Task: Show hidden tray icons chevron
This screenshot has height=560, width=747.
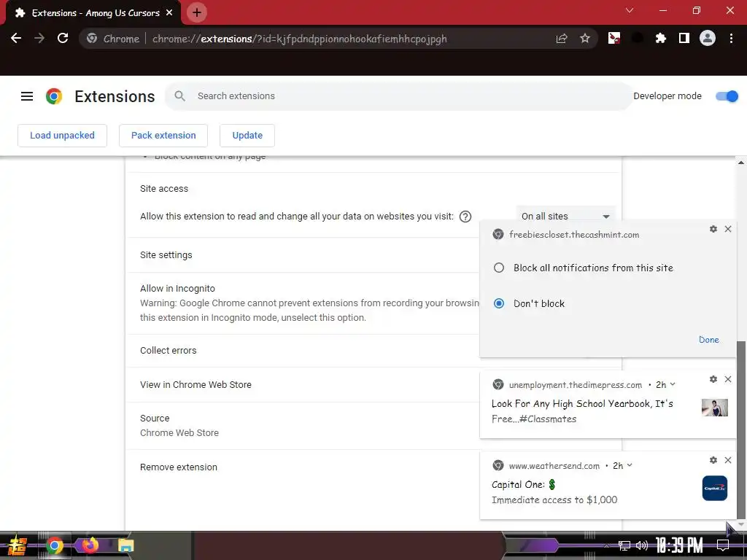Action: click(606, 545)
